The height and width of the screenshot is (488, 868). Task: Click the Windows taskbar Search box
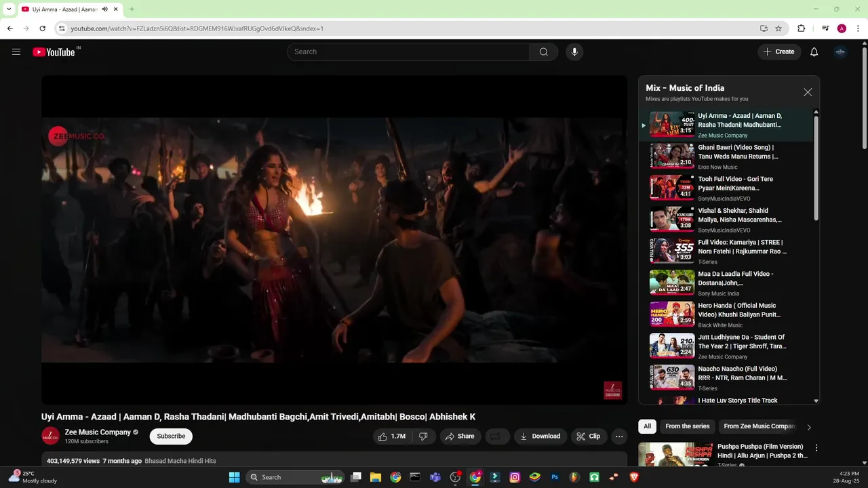(x=295, y=477)
